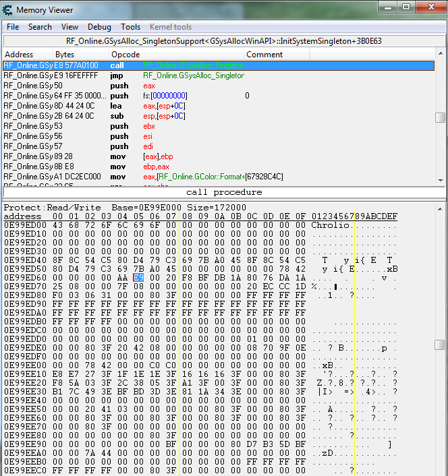Click the Bytes column header
448x476 pixels.
point(81,55)
